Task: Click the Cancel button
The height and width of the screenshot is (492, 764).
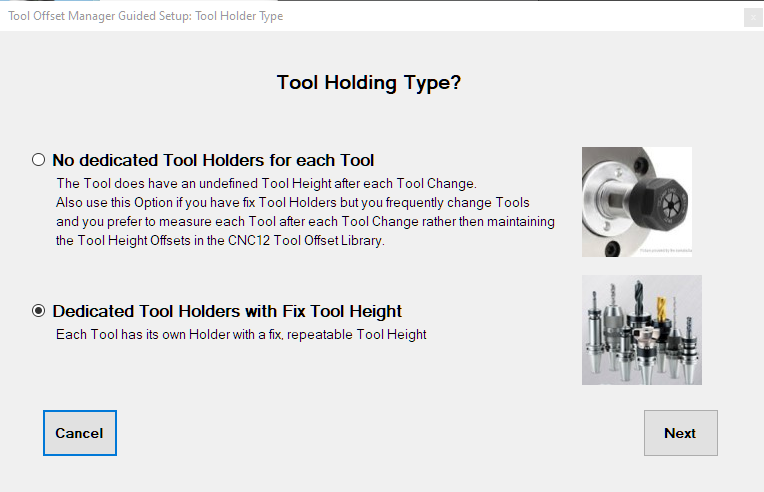Action: coord(80,433)
